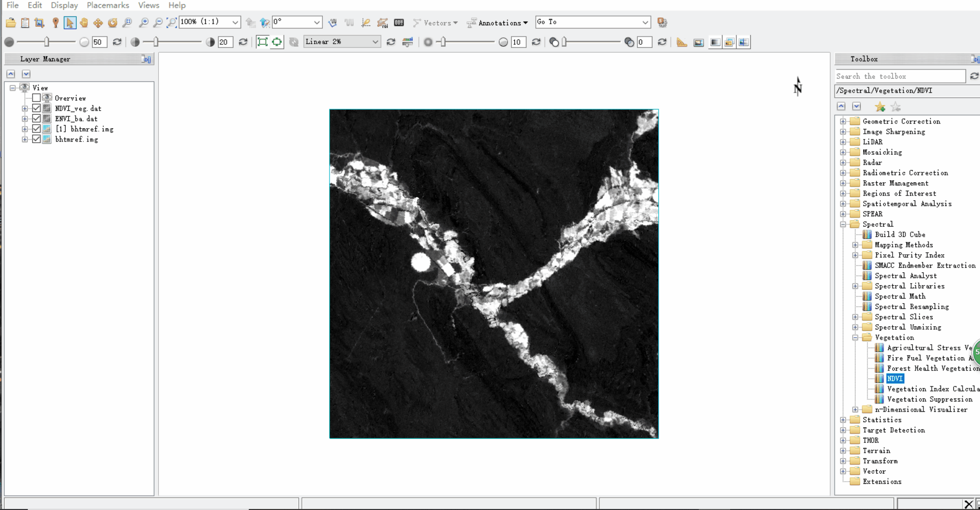980x510 pixels.
Task: Expand the Mapping Methods folder
Action: (x=856, y=245)
